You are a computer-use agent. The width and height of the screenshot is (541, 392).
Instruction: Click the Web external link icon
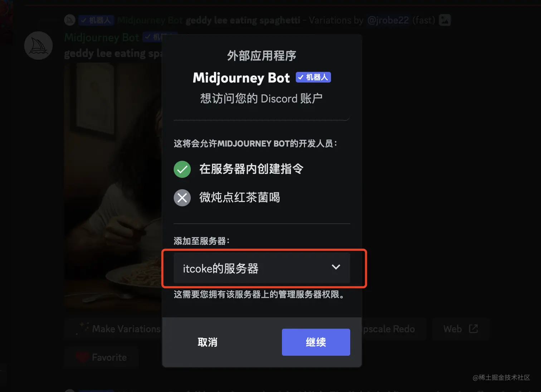(x=473, y=329)
